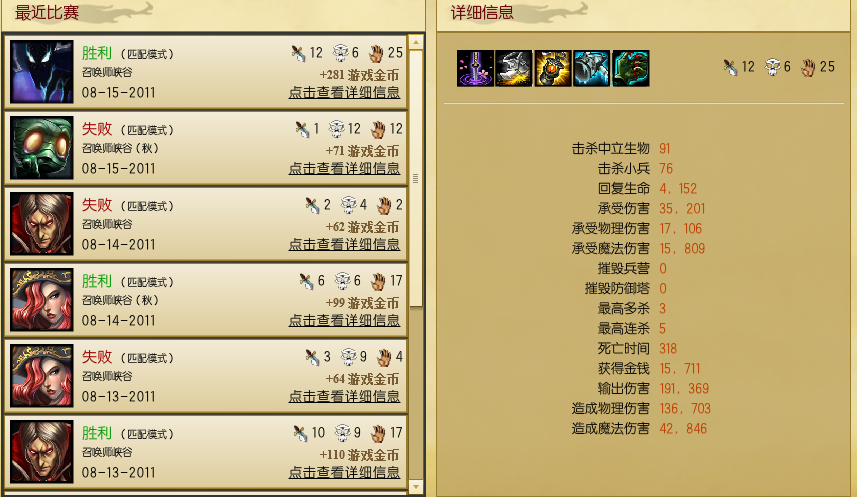Click the match list scrollbar thumb
The height and width of the screenshot is (497, 857).
pos(416,179)
